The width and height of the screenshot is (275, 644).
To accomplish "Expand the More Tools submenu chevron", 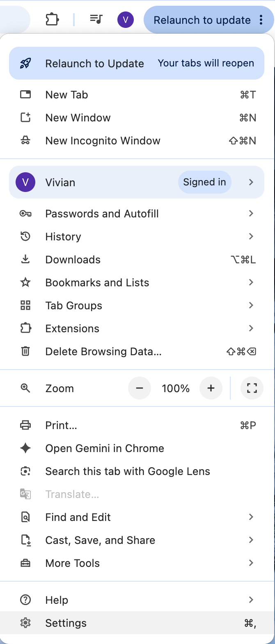I will (251, 563).
